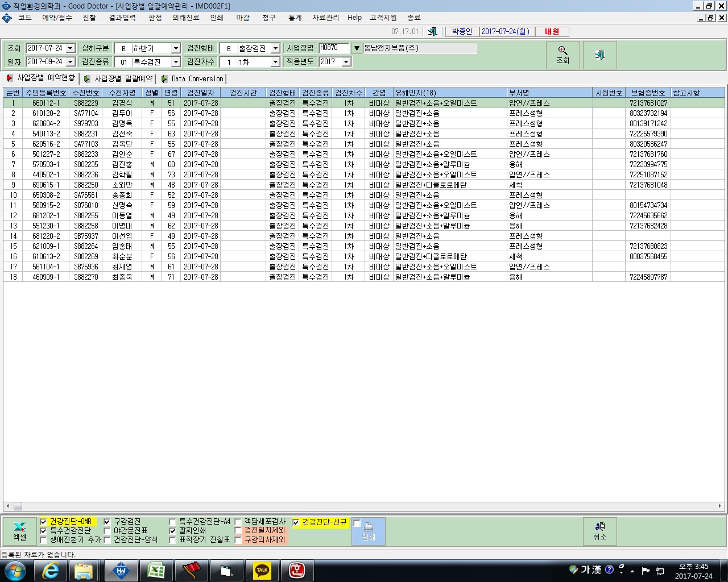Click the 내원 status button
This screenshot has height=582, width=728.
[552, 32]
